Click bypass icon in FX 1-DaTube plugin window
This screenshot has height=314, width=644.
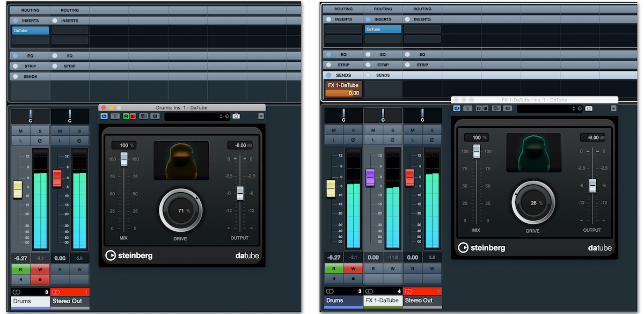(469, 108)
